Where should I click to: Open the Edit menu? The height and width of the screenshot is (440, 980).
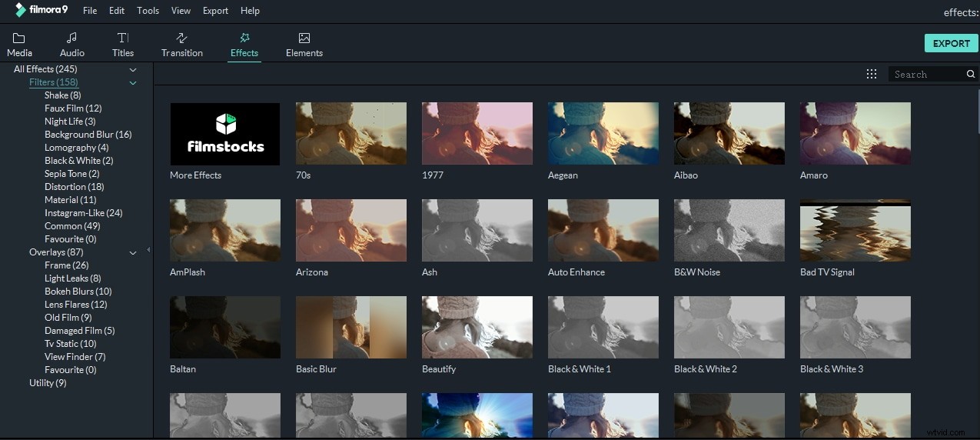click(x=117, y=11)
